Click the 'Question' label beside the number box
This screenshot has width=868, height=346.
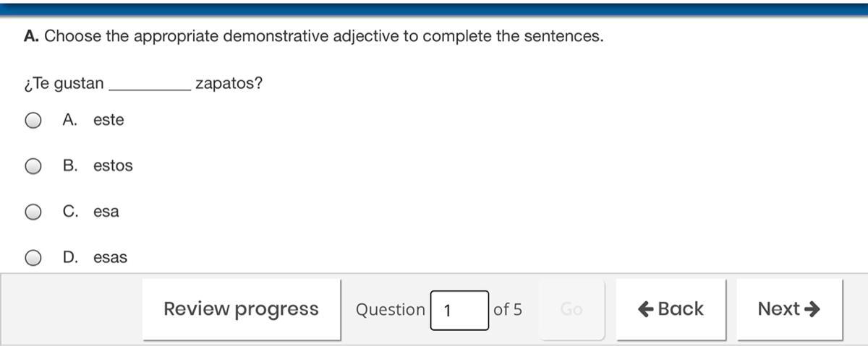pos(390,310)
